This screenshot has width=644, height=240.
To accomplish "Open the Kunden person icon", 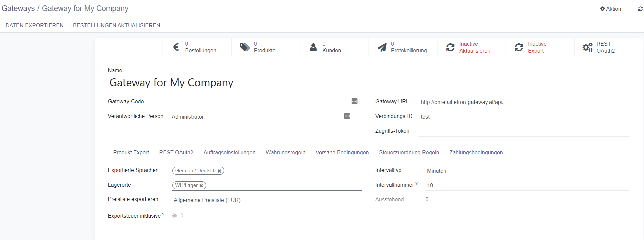I will pyautogui.click(x=313, y=47).
